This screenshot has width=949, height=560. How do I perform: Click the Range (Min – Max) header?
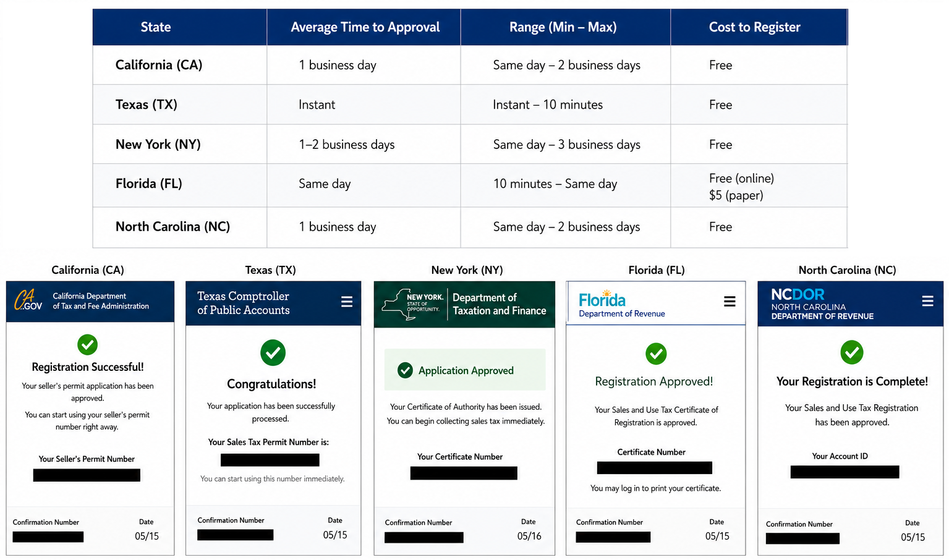563,27
